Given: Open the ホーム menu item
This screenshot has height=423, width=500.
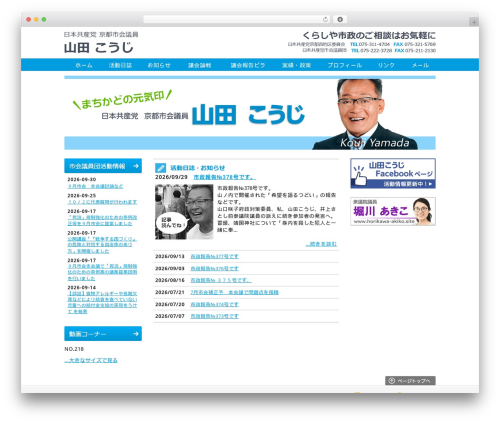Looking at the screenshot, I should [x=84, y=65].
